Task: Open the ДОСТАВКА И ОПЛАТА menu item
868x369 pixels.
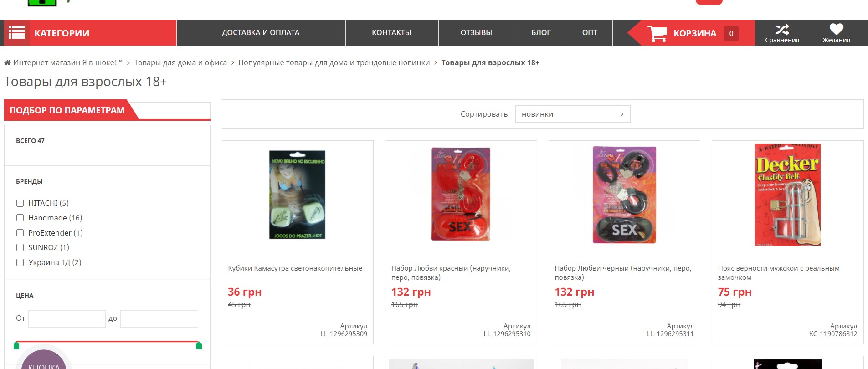Action: 261,33
